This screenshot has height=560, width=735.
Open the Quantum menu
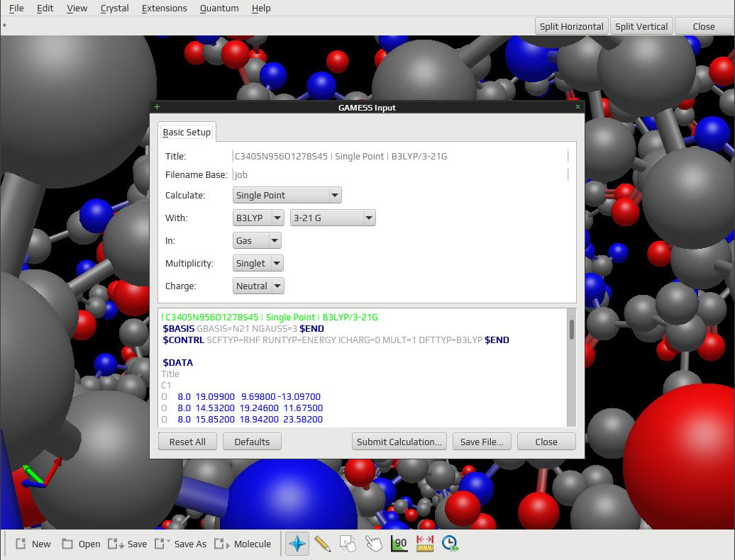coord(219,9)
